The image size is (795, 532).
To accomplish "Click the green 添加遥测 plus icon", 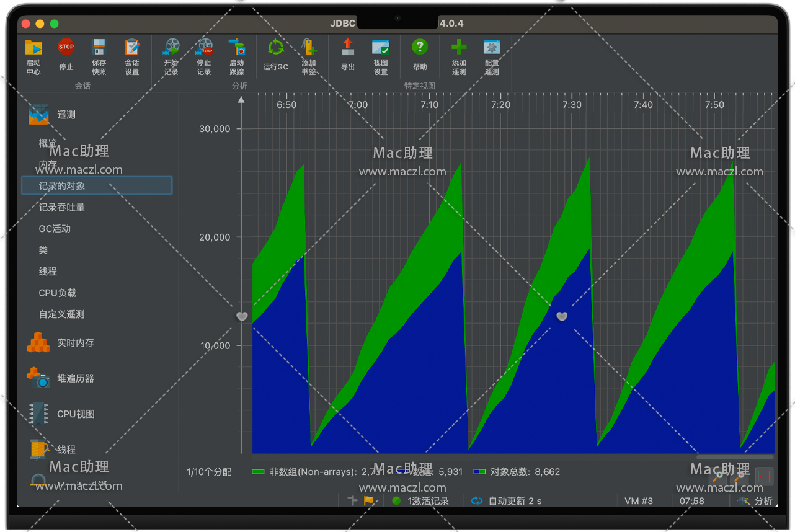I will (459, 48).
